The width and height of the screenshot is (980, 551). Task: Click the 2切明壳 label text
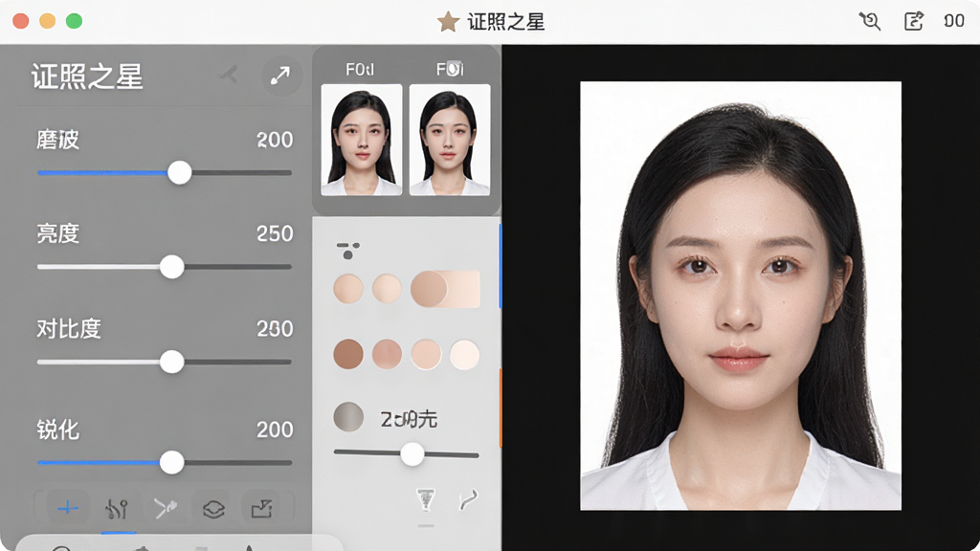pyautogui.click(x=409, y=419)
